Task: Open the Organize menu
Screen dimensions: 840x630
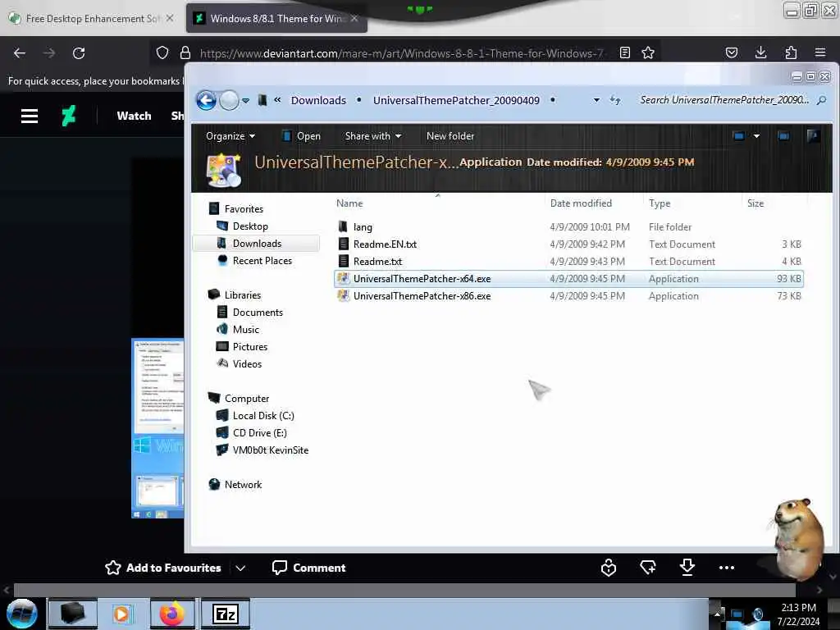Action: click(231, 136)
